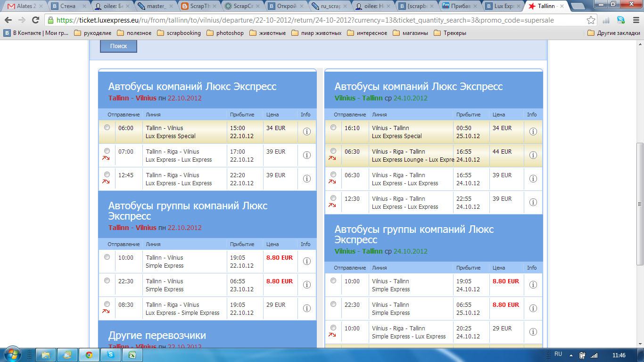
Task: Show info for 12:30 Vilnius - Riga - Tallinn
Action: (533, 203)
